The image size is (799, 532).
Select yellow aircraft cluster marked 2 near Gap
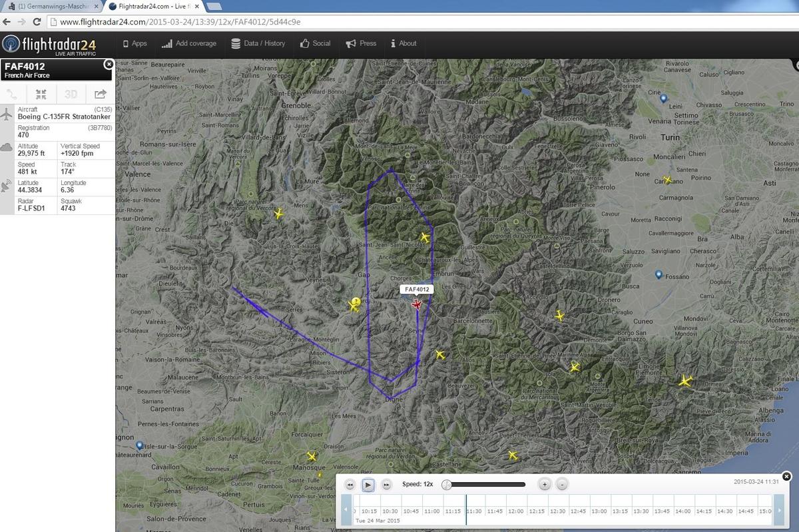[x=354, y=306]
